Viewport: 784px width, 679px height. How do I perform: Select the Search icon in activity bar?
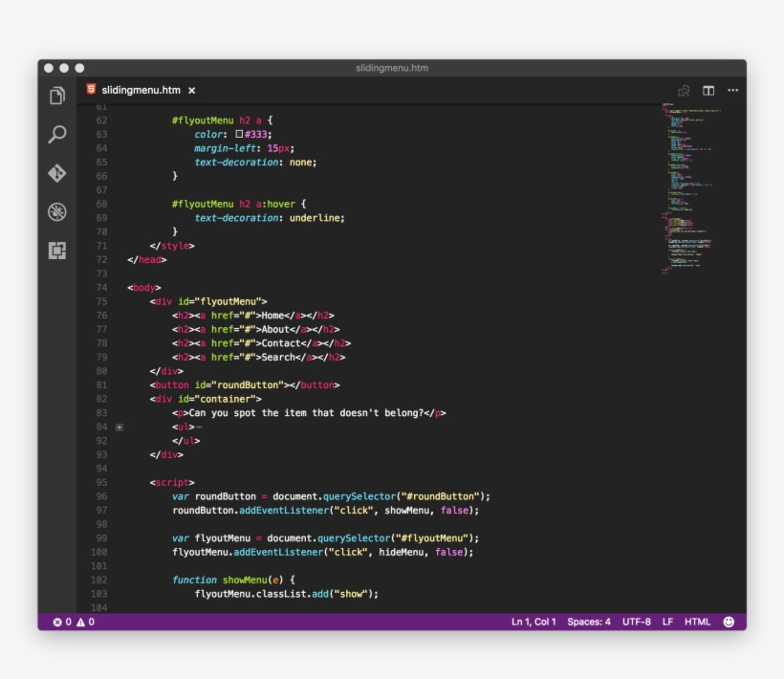pos(56,134)
